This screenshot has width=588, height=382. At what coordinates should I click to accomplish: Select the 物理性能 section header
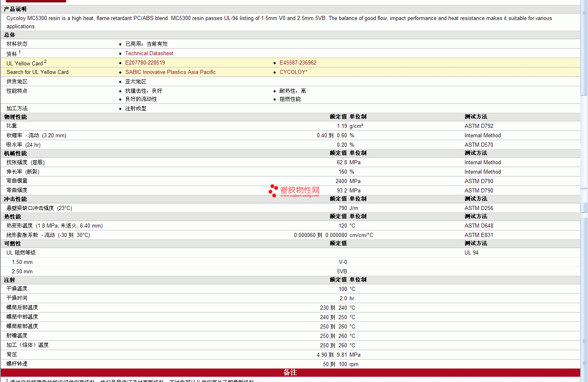pos(15,117)
